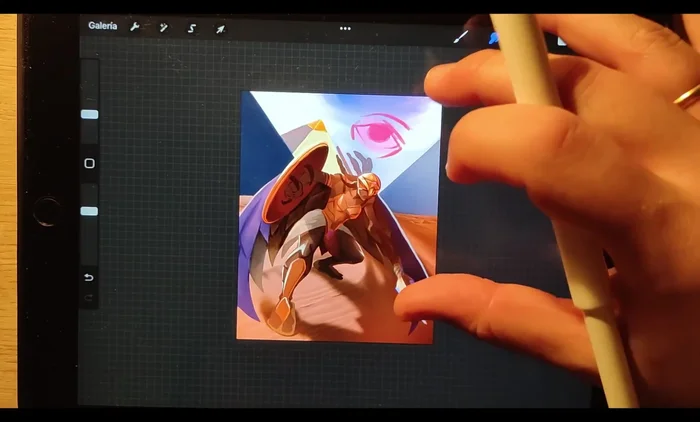Open the Actions wrench menu

(135, 27)
